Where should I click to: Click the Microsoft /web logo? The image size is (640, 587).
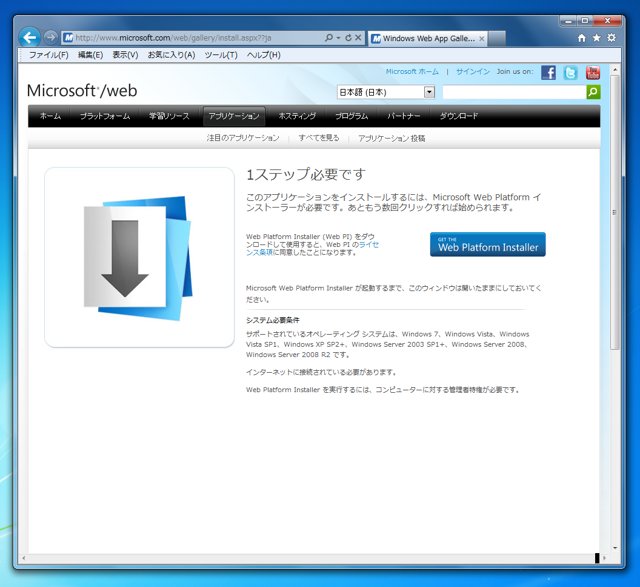[x=82, y=91]
